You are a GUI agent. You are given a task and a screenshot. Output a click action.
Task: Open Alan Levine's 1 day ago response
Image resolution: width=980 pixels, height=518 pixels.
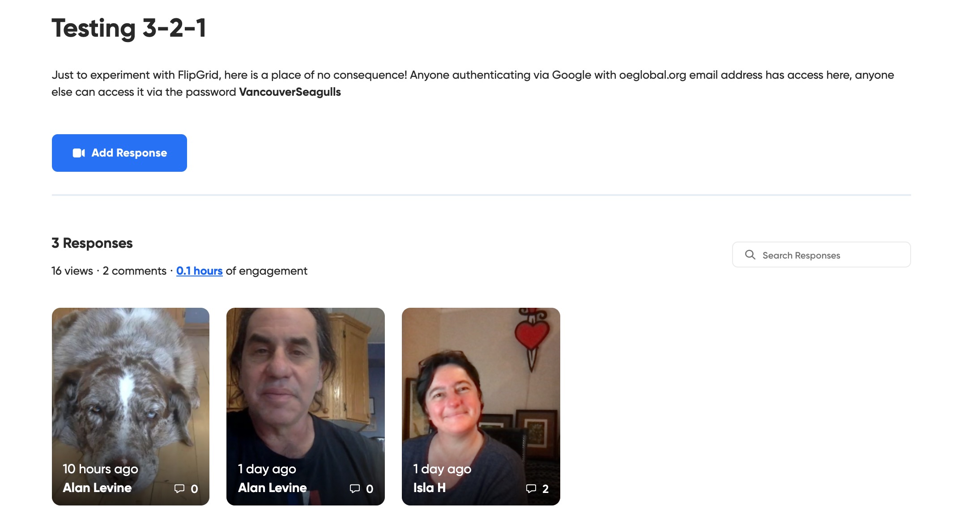306,407
